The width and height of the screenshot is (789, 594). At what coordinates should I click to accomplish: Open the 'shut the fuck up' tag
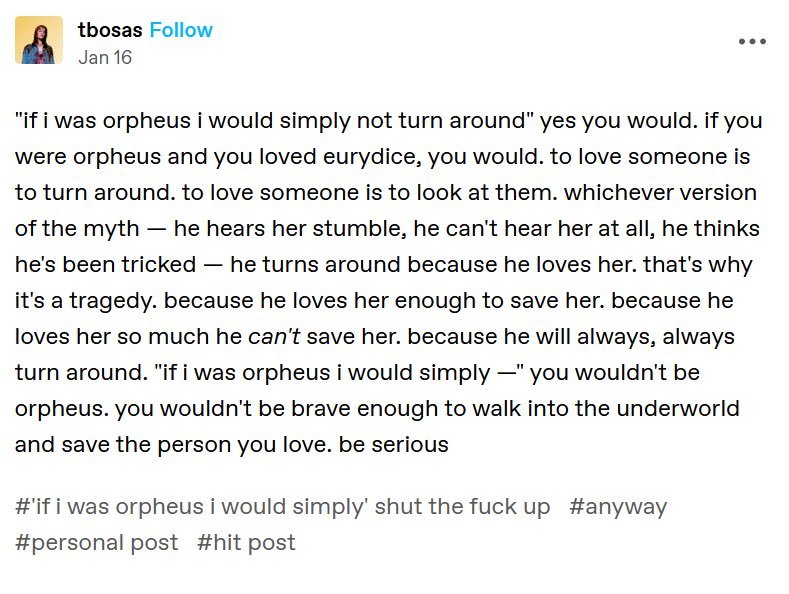pos(282,506)
